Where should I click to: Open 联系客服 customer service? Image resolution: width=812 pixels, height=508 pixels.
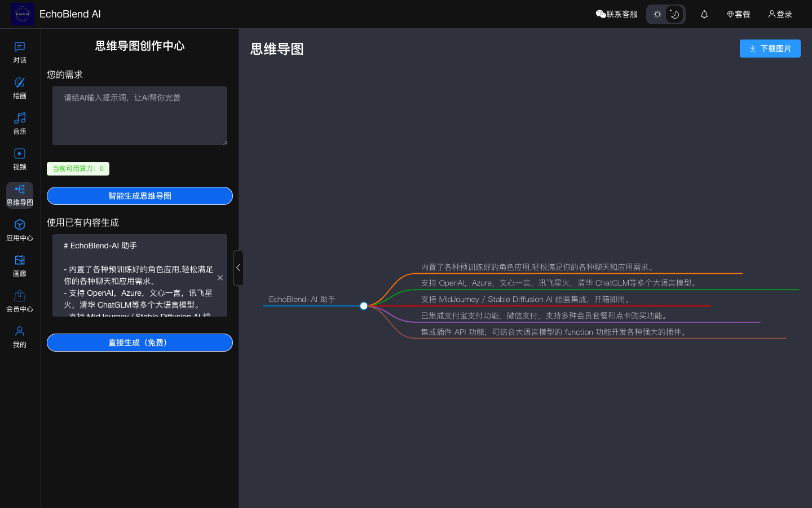616,14
